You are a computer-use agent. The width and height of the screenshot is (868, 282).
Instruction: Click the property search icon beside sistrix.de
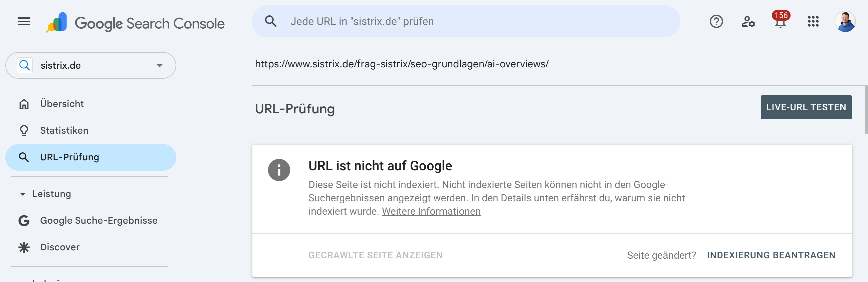point(25,65)
